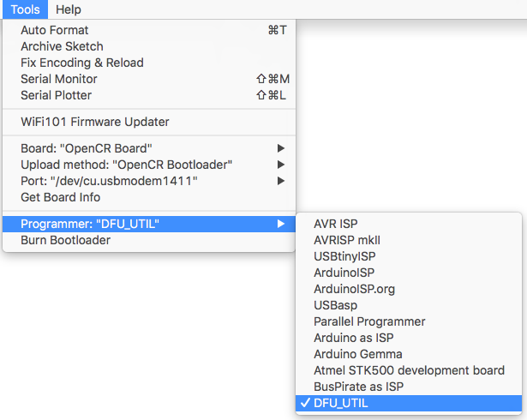Select the checked DFU_UTIL programmer option
The width and height of the screenshot is (527, 420).
[409, 403]
